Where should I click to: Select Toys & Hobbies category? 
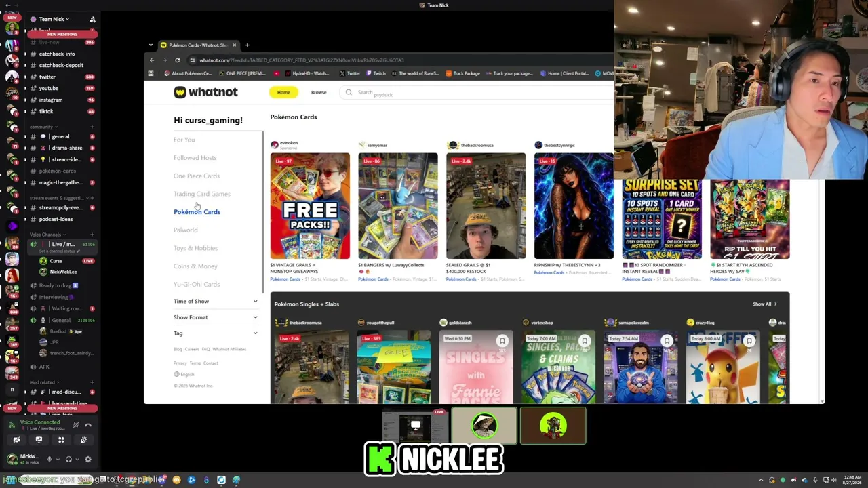point(195,248)
